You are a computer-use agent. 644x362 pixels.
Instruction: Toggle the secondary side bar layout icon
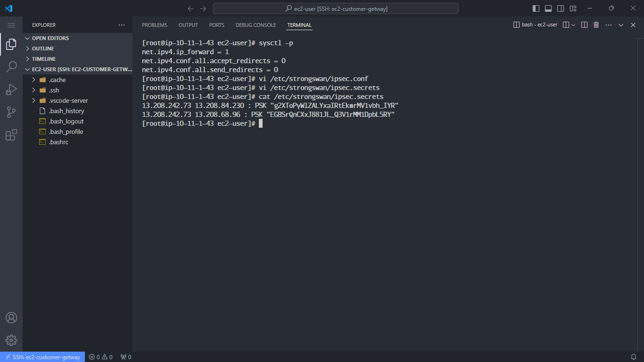[561, 8]
